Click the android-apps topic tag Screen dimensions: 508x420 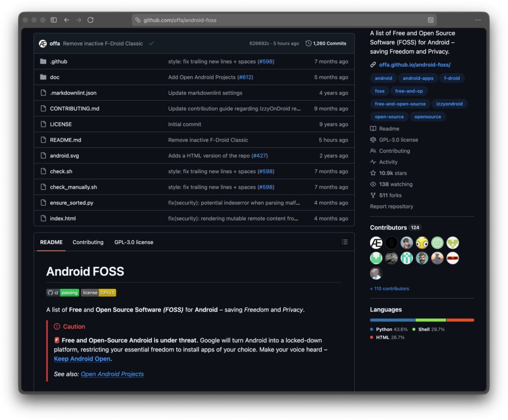(x=418, y=78)
